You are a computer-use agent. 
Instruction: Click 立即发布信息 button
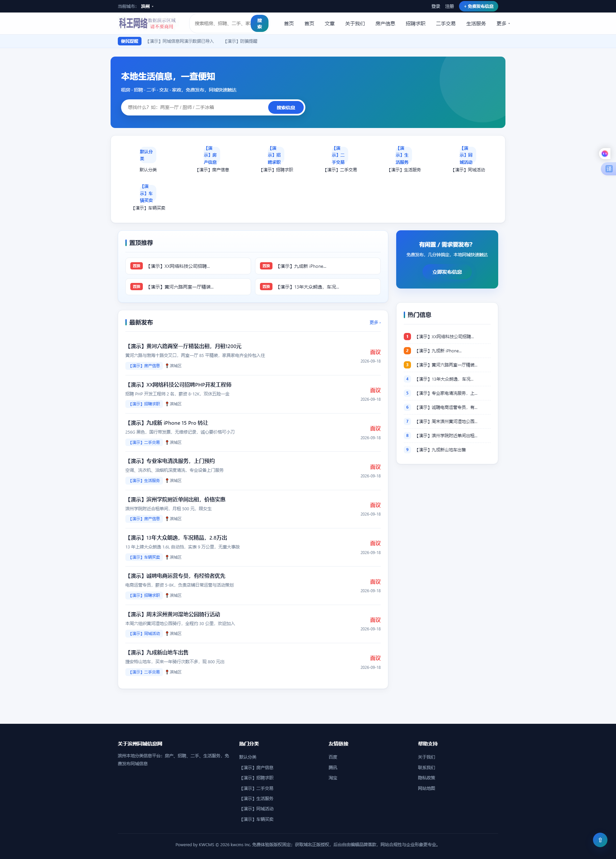click(447, 272)
